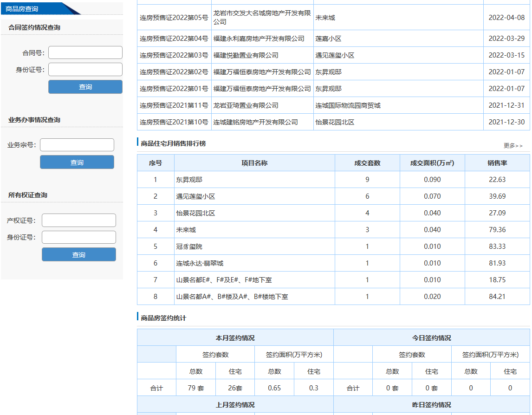This screenshot has width=532, height=415.
Task: Click 东昇观邸 in the sales ranking table
Action: point(189,180)
